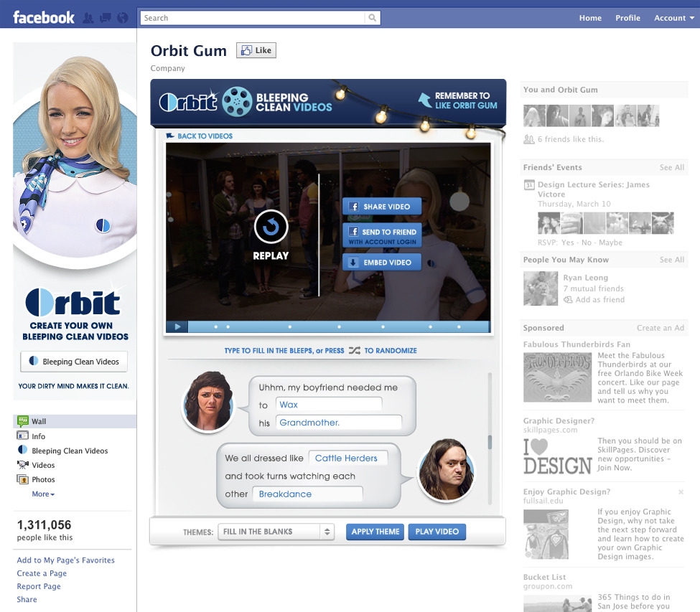
Task: Click the 'Breakdance' text field
Action: (x=307, y=494)
